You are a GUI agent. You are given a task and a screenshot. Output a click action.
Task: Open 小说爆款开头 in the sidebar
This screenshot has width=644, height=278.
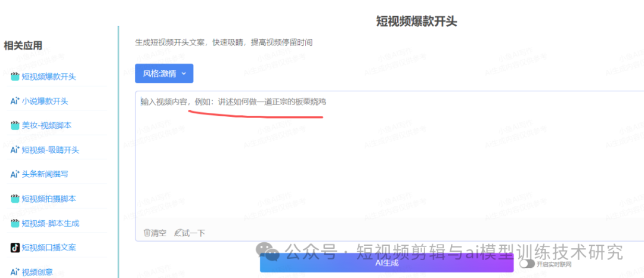(45, 101)
